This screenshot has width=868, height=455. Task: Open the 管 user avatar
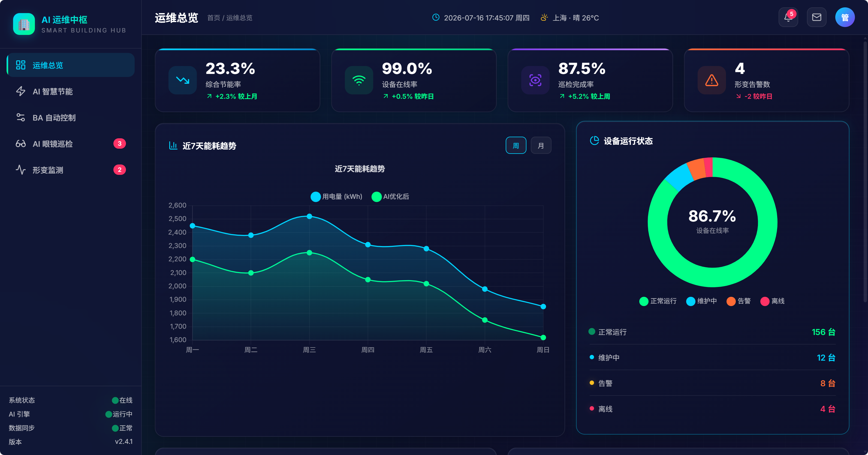pyautogui.click(x=845, y=17)
